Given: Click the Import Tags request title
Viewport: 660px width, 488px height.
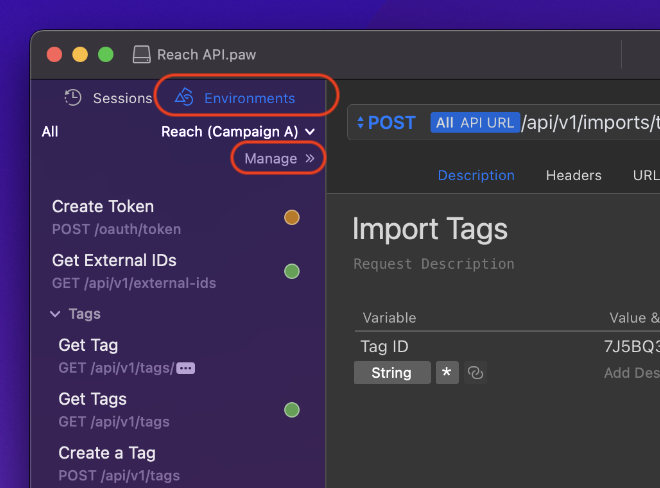Looking at the screenshot, I should 430,229.
